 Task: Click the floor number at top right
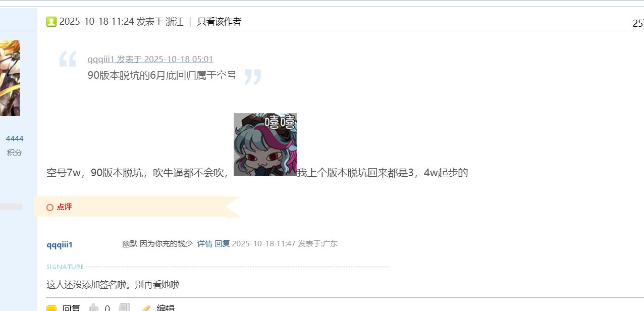click(638, 23)
